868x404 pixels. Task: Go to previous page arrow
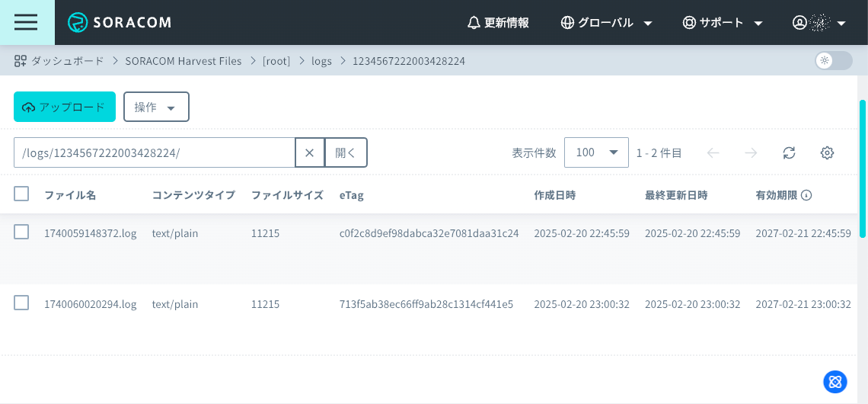pyautogui.click(x=713, y=152)
